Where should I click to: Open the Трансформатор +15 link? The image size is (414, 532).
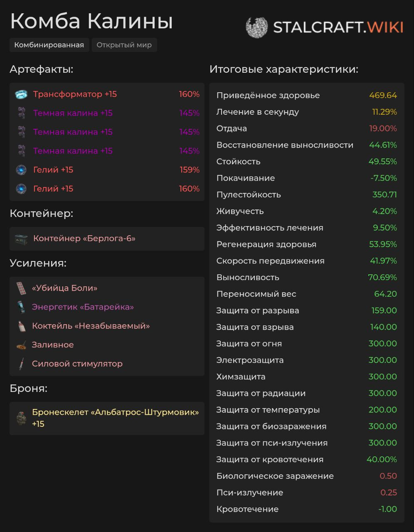(75, 94)
